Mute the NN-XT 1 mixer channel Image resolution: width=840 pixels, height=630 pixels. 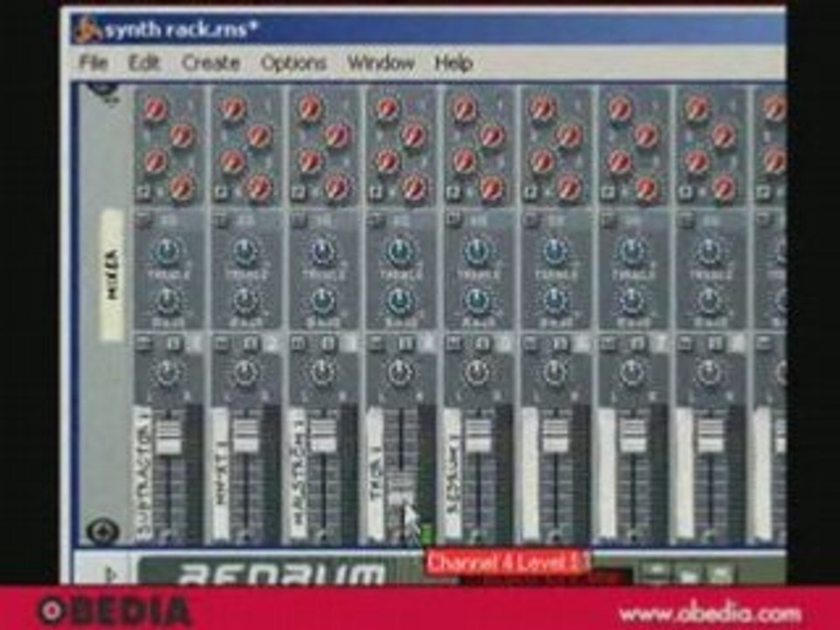221,343
